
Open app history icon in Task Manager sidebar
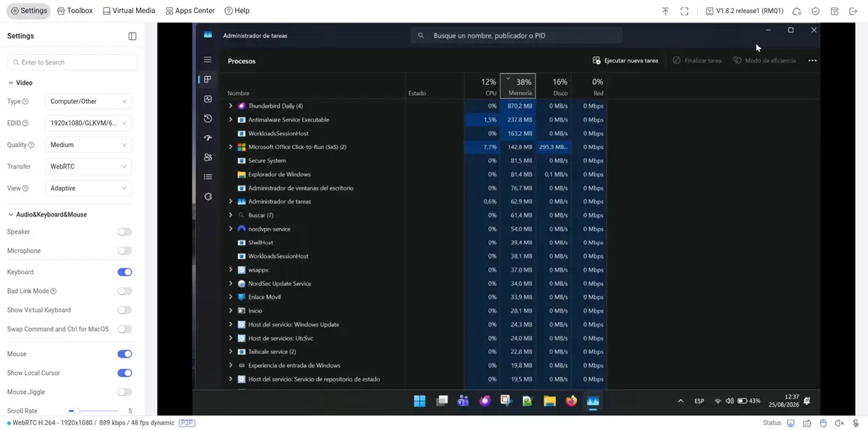(x=208, y=119)
